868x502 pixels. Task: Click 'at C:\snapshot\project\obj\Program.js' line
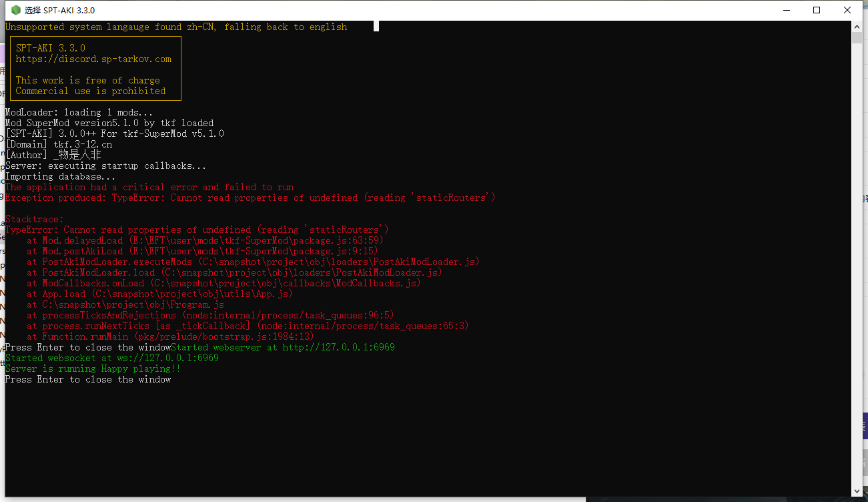pos(125,304)
